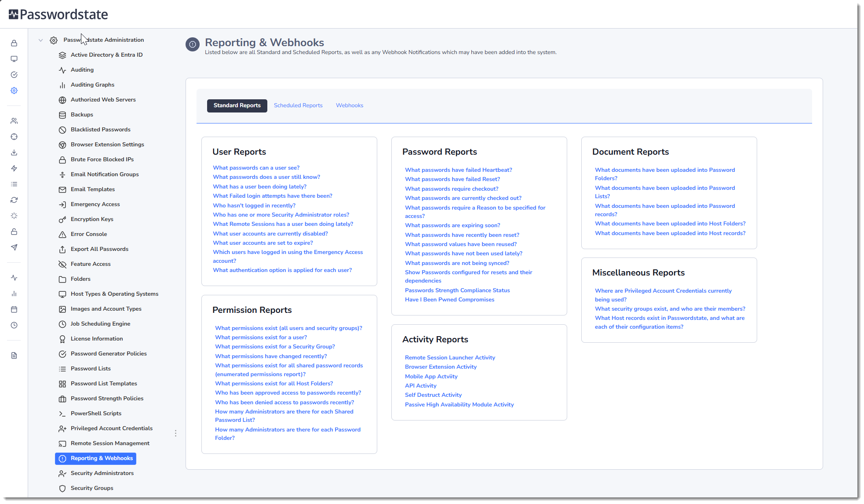
Task: Open Remote Session Management
Action: [x=110, y=443]
